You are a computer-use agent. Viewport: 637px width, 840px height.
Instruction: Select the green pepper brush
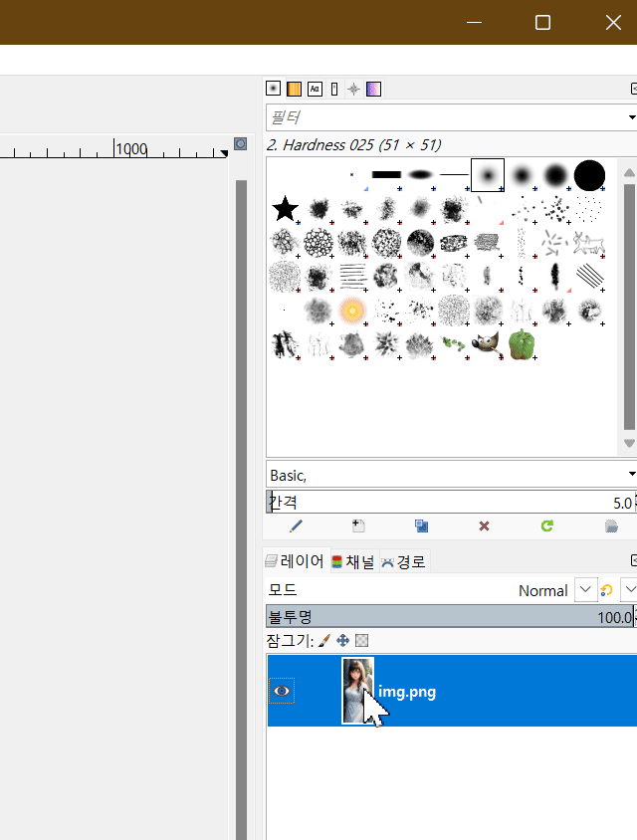[522, 344]
